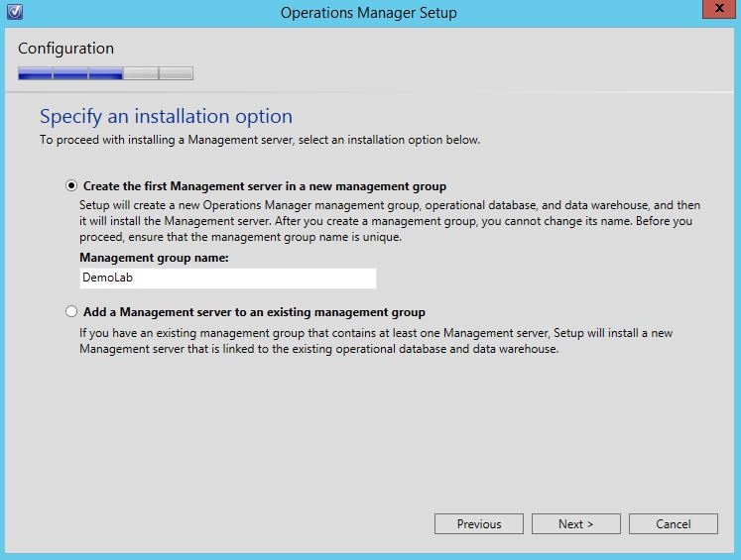Click the 'Configuration' heading
Image resolution: width=741 pixels, height=560 pixels.
[x=65, y=49]
